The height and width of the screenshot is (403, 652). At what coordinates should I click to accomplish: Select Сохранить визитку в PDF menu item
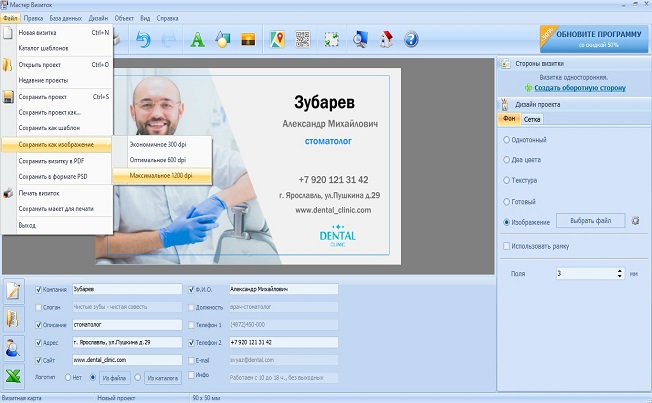click(x=57, y=161)
